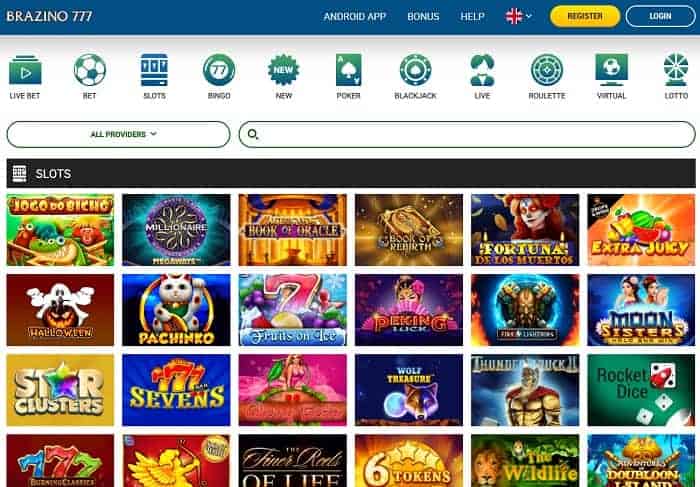Open the UK flag language selector
Viewport: 700px width, 487px height.
point(518,17)
